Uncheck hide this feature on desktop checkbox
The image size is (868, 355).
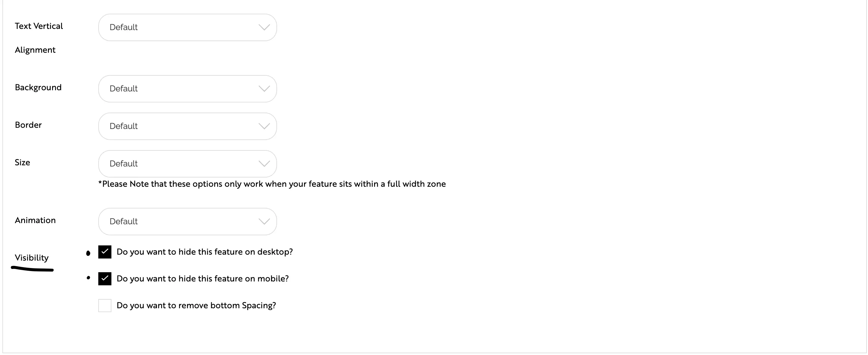click(x=105, y=252)
